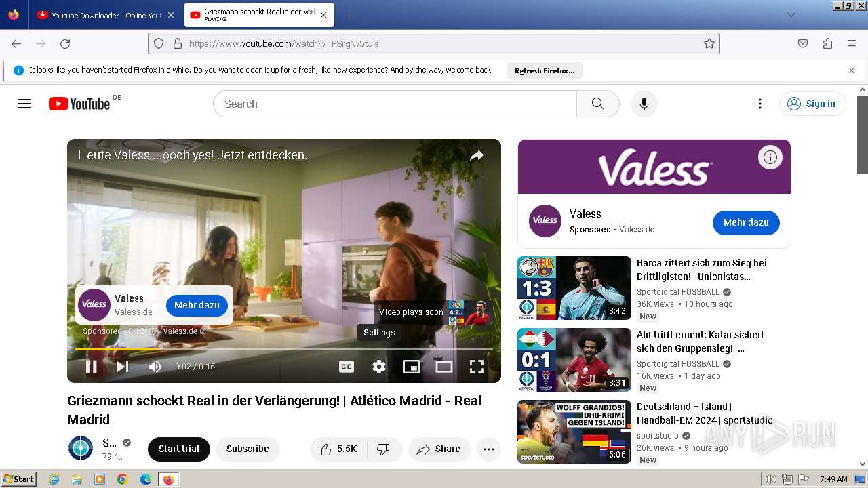The image size is (868, 488).
Task: Click the URL address bar
Action: coord(434,43)
